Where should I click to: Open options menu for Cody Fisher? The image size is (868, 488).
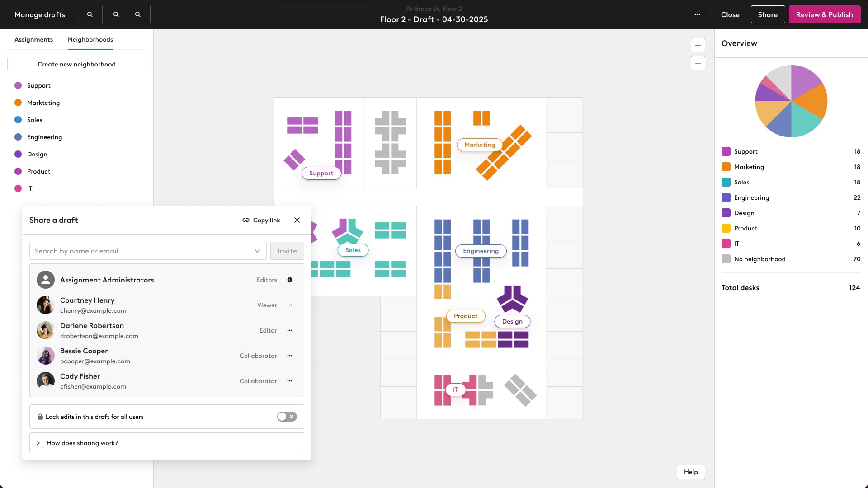pos(290,381)
